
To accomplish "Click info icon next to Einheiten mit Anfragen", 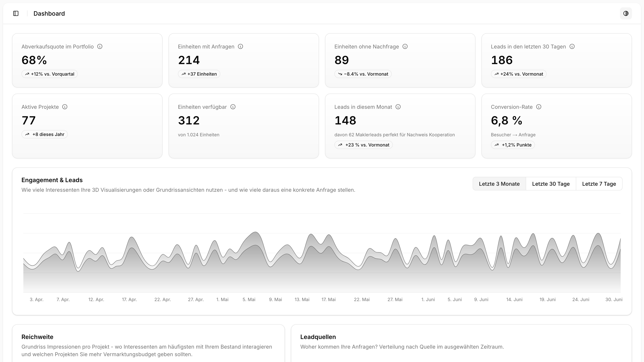I will click(x=240, y=47).
